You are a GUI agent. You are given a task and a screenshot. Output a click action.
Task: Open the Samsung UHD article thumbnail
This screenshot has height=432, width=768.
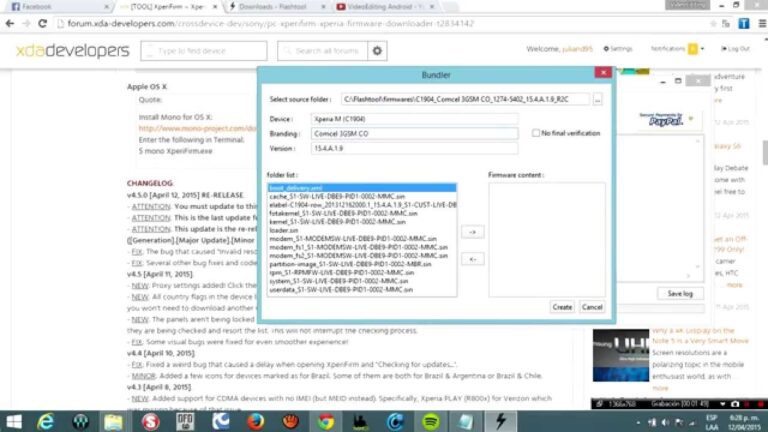621,355
